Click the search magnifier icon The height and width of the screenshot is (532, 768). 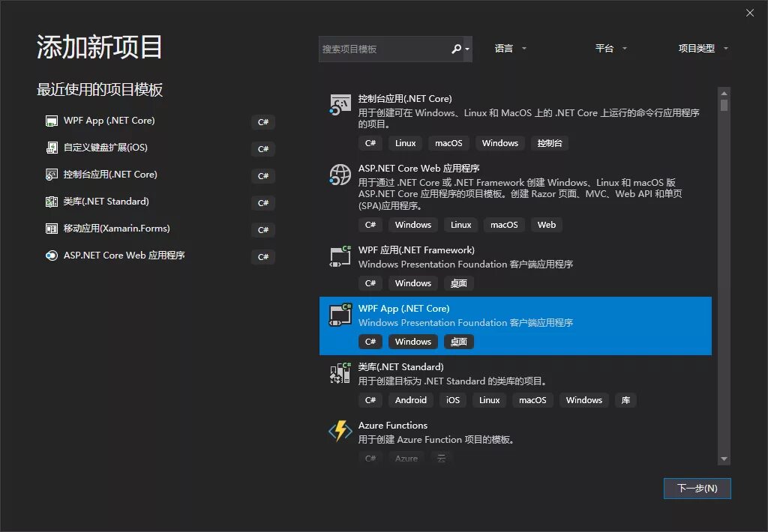click(456, 49)
